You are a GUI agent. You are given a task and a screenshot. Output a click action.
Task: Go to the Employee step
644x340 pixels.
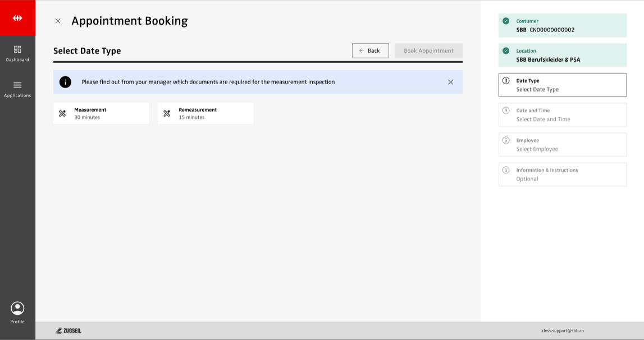click(562, 145)
